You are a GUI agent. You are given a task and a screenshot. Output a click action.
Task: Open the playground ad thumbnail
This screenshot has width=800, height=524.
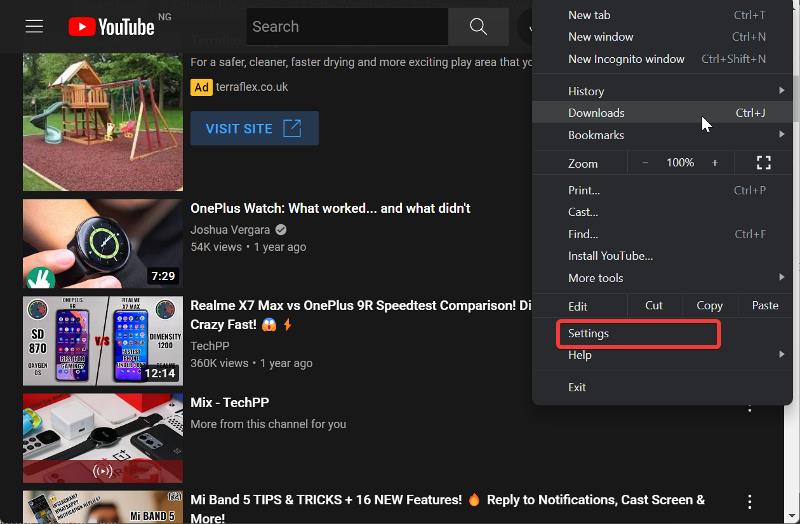point(103,122)
